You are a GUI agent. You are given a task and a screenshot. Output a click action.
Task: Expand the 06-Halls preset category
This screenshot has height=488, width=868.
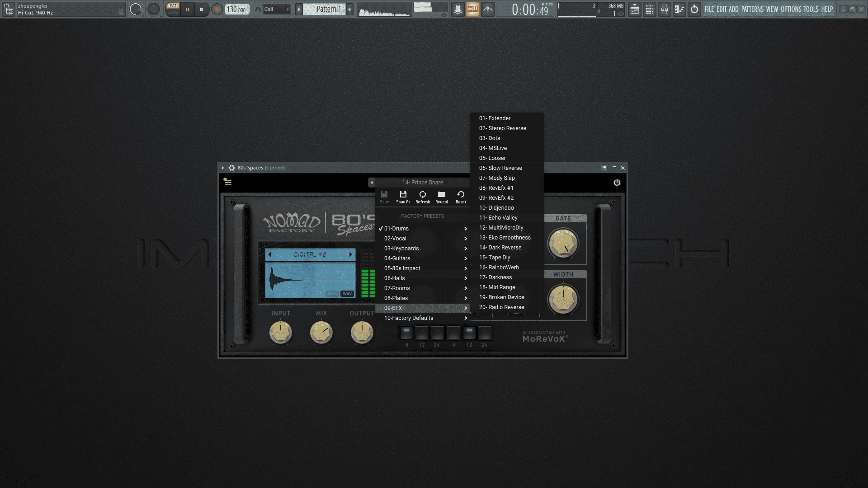(x=423, y=278)
